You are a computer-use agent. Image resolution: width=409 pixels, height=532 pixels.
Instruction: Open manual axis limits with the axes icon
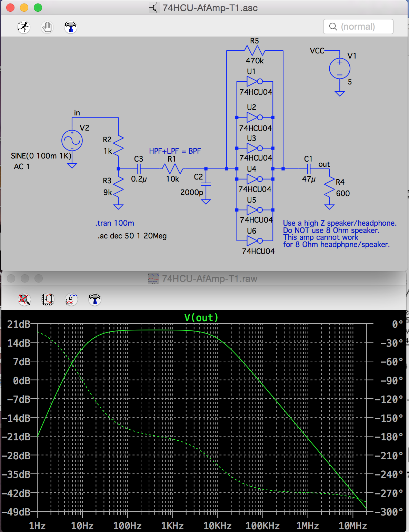pos(48,300)
